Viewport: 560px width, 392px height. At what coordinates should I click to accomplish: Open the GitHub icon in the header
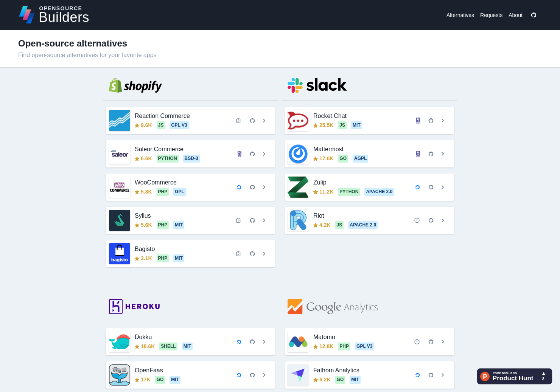tap(534, 15)
